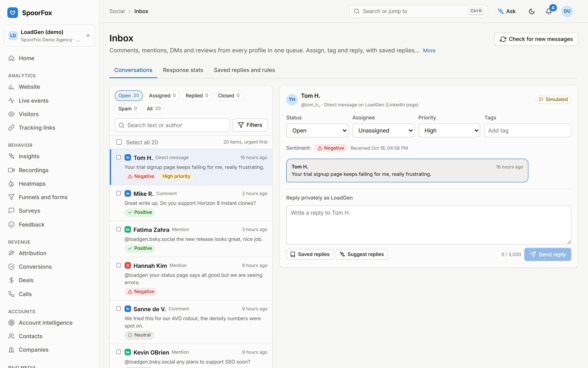The width and height of the screenshot is (588, 368).
Task: Open the Filters button in conversation list
Action: (250, 125)
